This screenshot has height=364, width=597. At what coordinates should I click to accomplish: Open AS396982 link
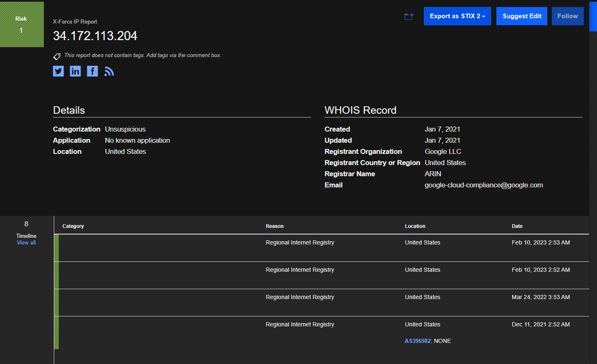(418, 341)
